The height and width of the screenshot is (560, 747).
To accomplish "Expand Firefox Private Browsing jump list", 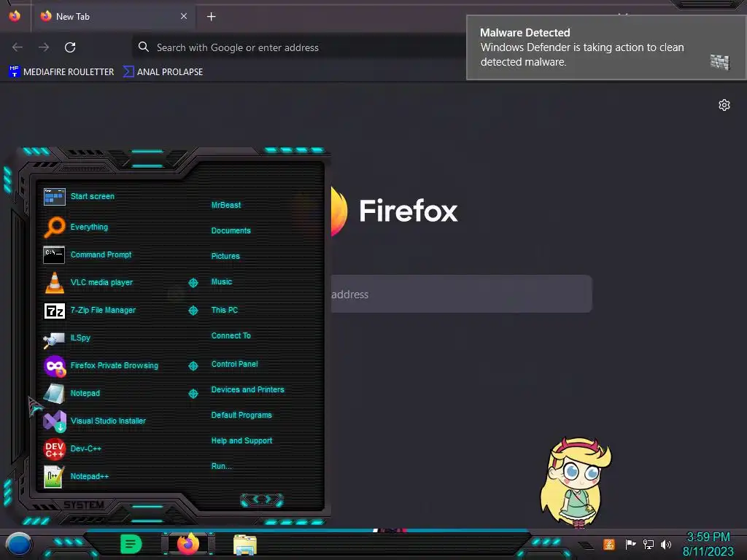I will [x=193, y=366].
